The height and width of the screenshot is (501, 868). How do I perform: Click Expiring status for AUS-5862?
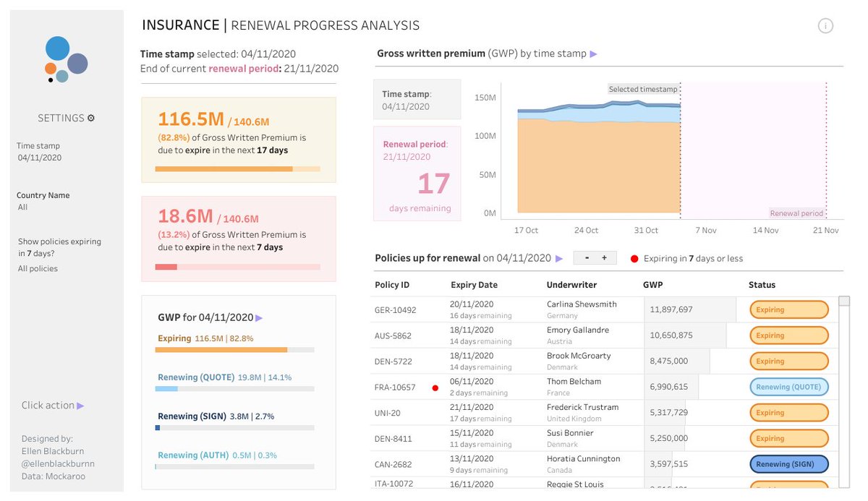coord(789,335)
